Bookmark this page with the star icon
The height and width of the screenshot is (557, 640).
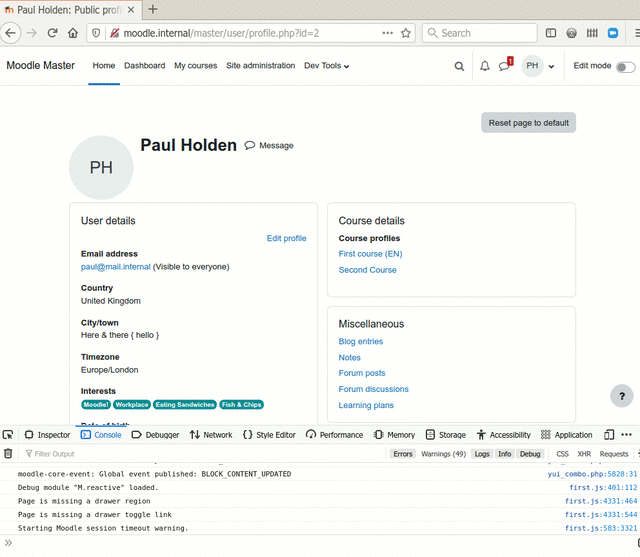[405, 33]
